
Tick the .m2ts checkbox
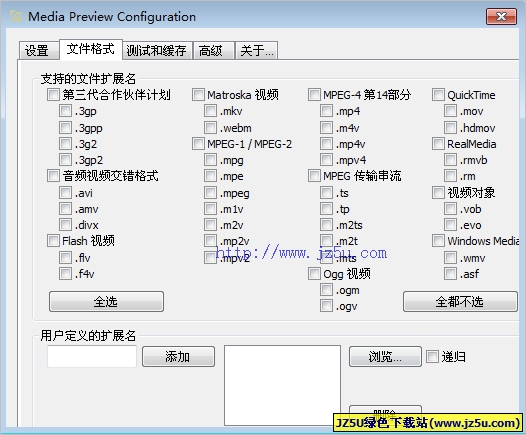[x=326, y=225]
